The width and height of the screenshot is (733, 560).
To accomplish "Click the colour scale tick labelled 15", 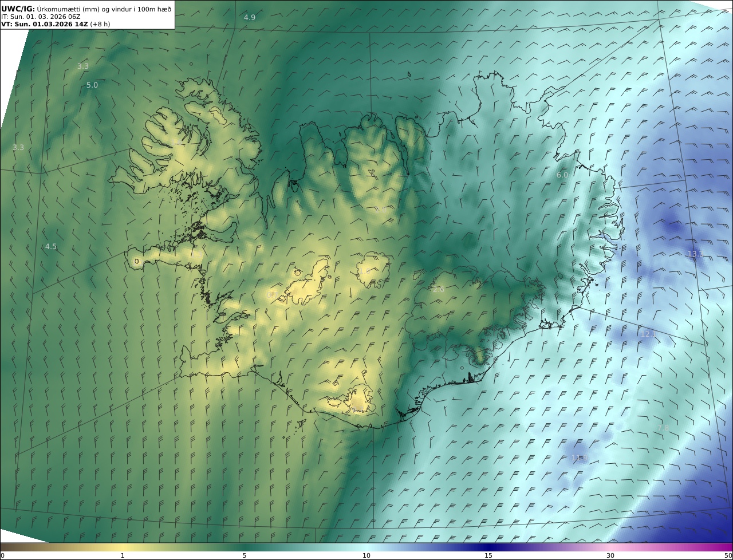I will (x=488, y=555).
